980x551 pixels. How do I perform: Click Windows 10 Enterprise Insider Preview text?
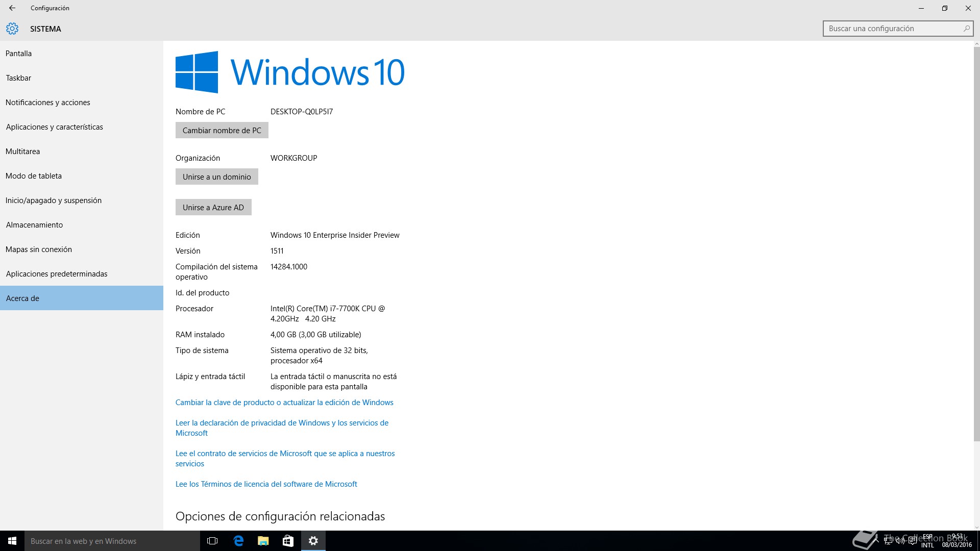point(335,235)
